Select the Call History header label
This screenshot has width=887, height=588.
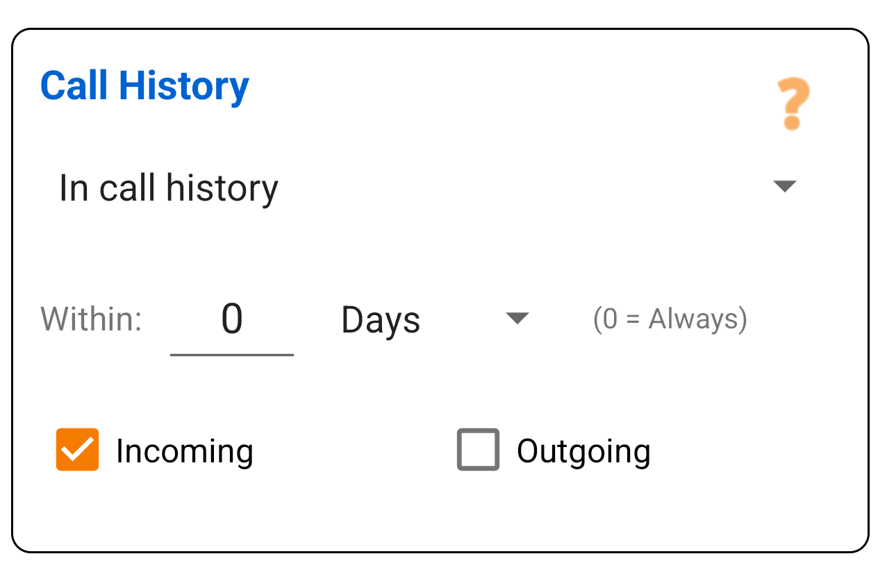click(x=144, y=85)
